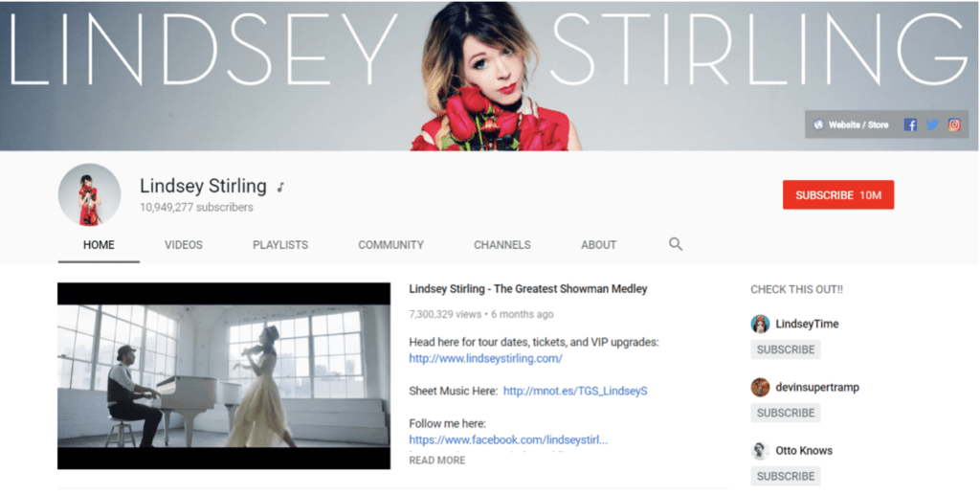Click Lindsey Stirling channel avatar
Image resolution: width=980 pixels, height=495 pixels.
click(89, 195)
